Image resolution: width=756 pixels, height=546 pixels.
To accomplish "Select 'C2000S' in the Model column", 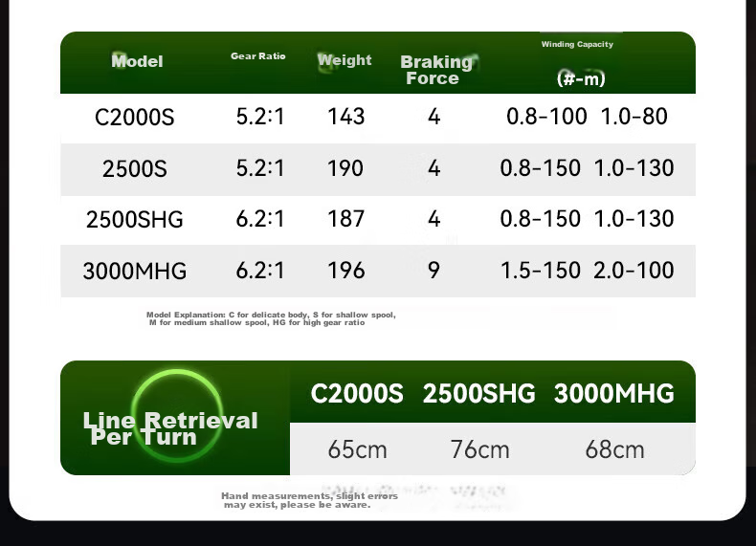I will (x=135, y=118).
